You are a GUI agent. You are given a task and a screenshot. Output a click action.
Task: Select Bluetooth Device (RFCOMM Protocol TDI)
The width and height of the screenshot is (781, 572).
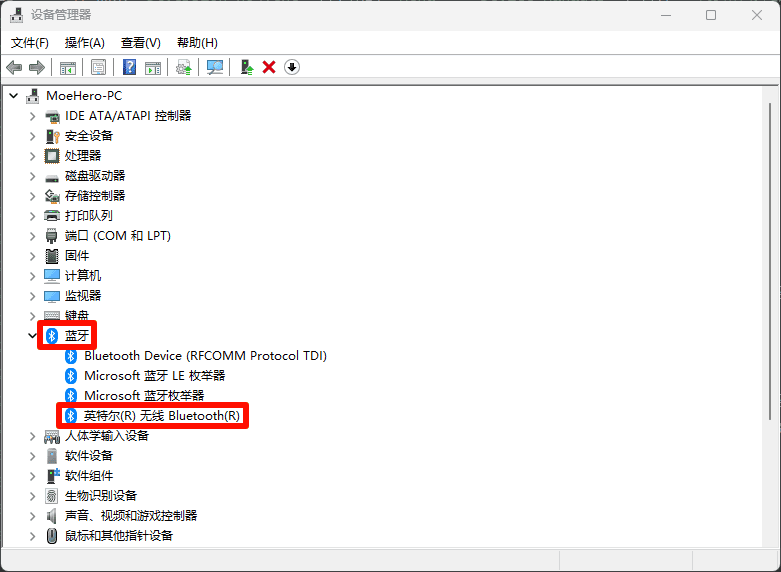click(x=205, y=356)
